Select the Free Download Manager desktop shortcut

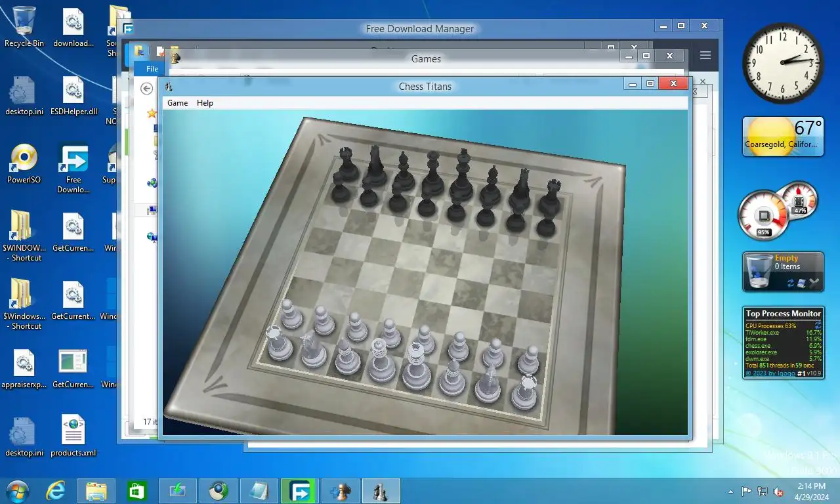coord(73,169)
